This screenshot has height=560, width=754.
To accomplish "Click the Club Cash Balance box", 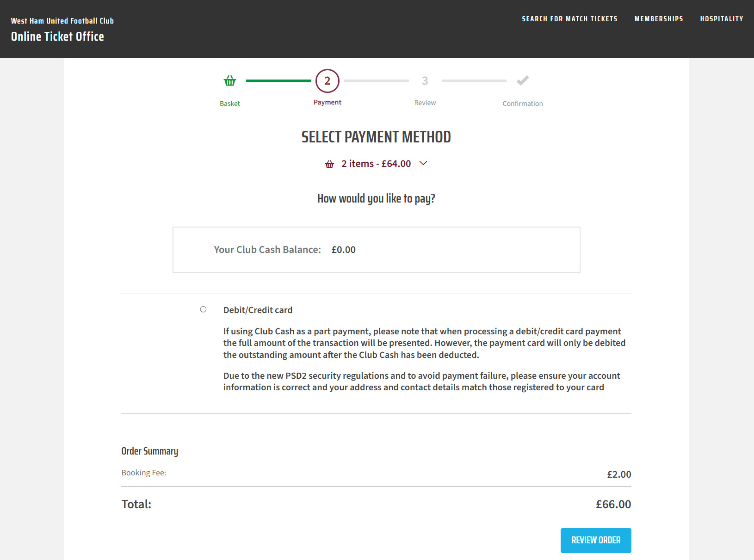I will pos(376,250).
